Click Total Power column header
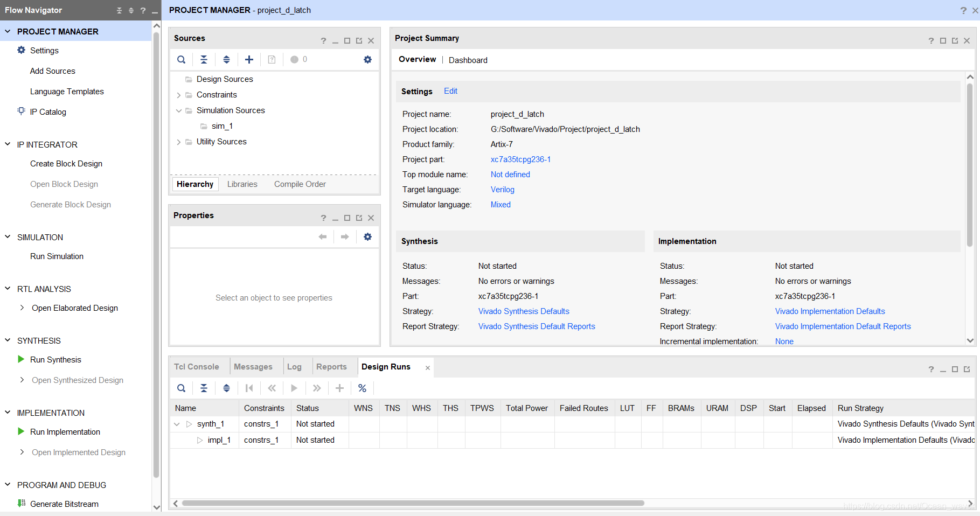The width and height of the screenshot is (980, 516). 527,408
